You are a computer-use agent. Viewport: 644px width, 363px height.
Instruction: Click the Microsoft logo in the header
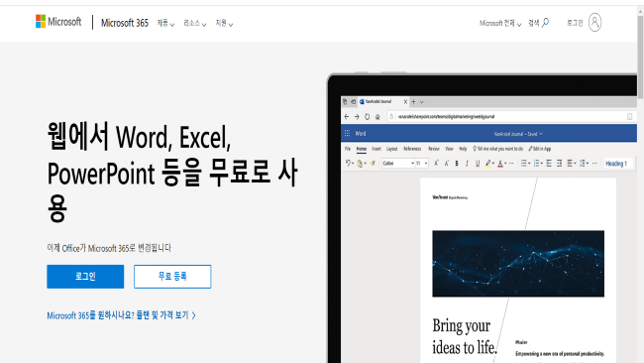click(58, 22)
